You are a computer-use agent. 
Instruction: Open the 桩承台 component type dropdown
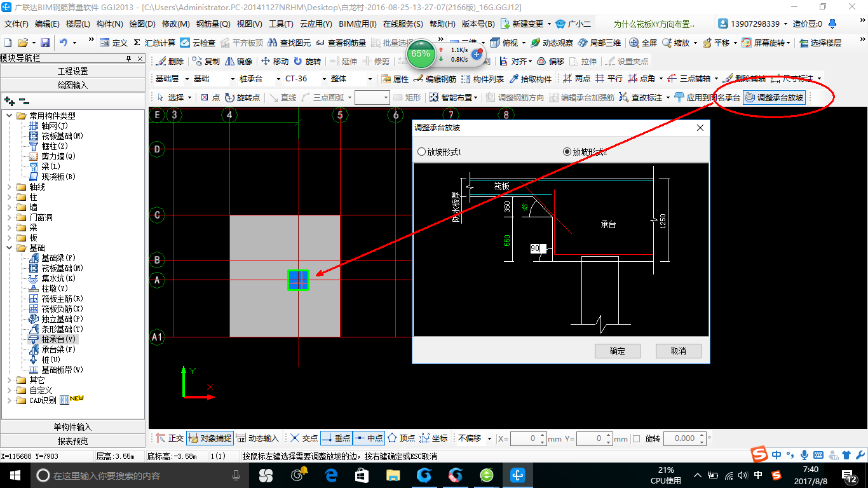coord(278,79)
